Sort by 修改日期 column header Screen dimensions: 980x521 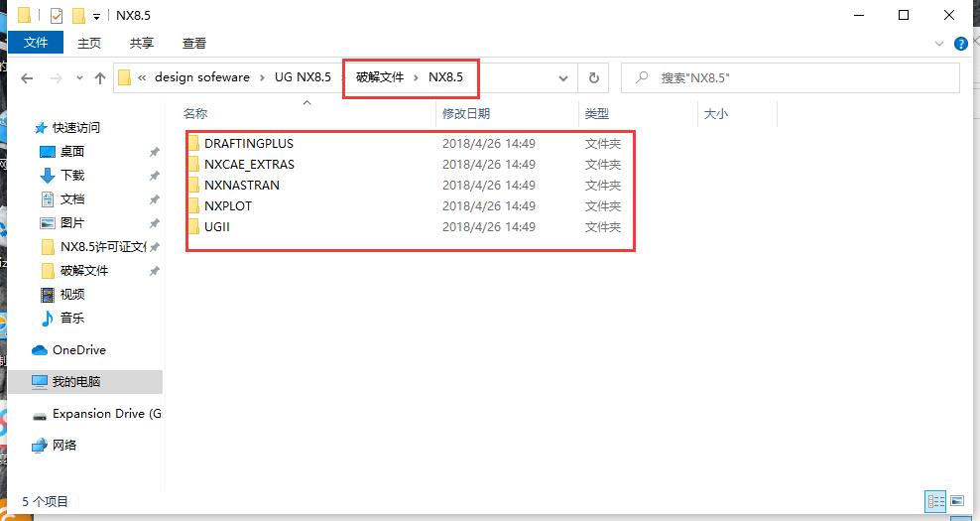(x=466, y=114)
